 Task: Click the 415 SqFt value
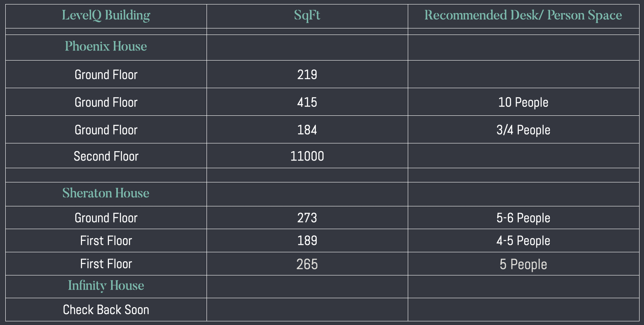tap(307, 102)
